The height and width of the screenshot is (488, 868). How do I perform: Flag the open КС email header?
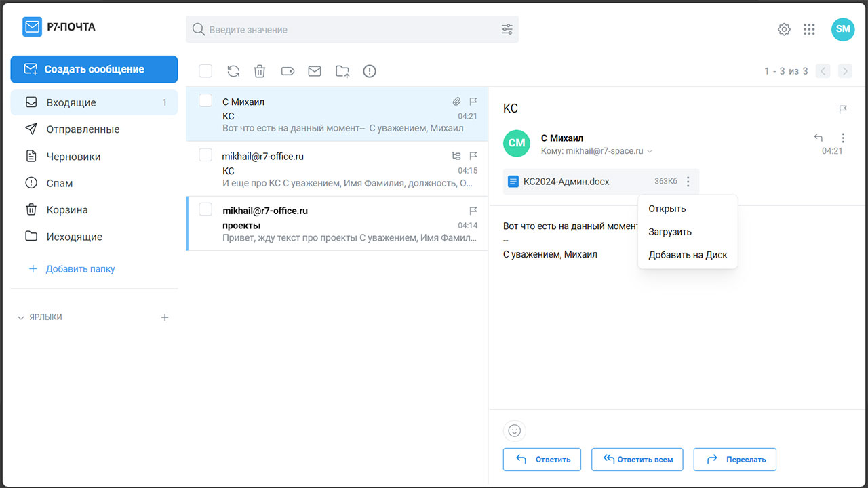[x=843, y=109]
